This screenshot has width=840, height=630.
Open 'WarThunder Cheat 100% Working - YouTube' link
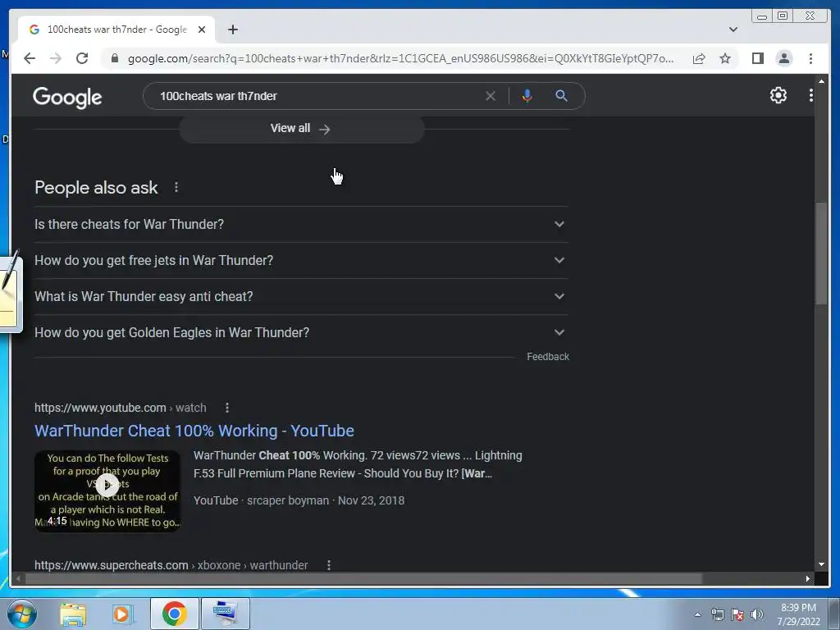pyautogui.click(x=194, y=431)
